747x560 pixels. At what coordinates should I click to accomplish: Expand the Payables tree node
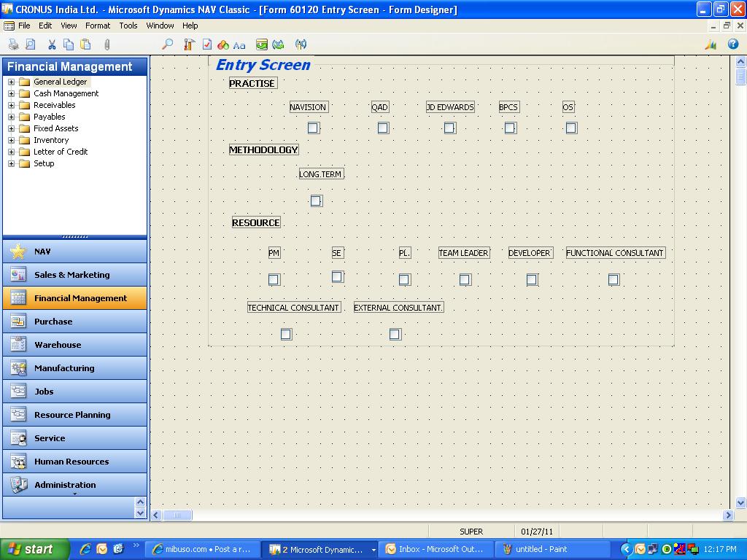[x=12, y=117]
